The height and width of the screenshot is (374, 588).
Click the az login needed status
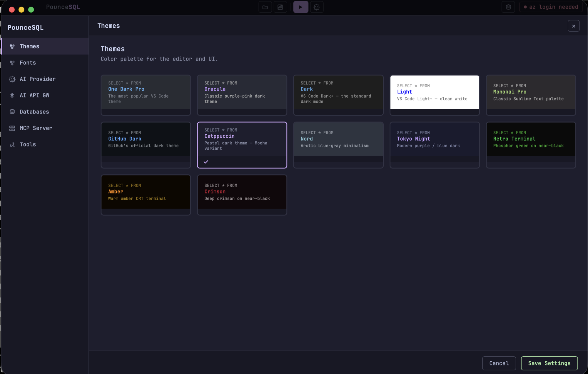(x=551, y=7)
